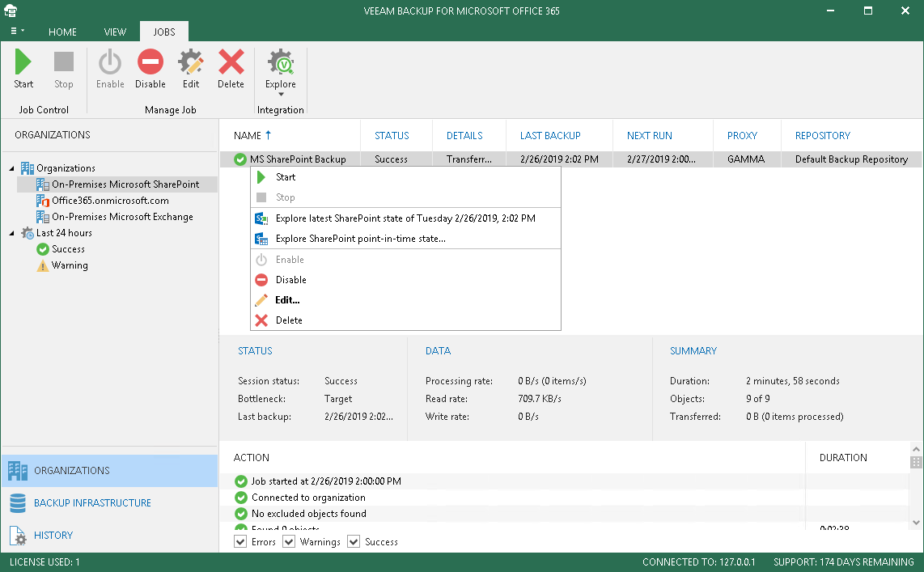Click the GAMMA proxy cell
Image resolution: width=924 pixels, height=572 pixels.
coord(746,159)
